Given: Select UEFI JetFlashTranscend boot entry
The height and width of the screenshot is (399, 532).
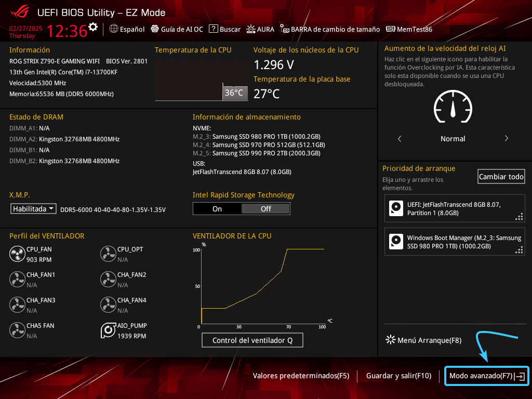Looking at the screenshot, I should (x=454, y=209).
